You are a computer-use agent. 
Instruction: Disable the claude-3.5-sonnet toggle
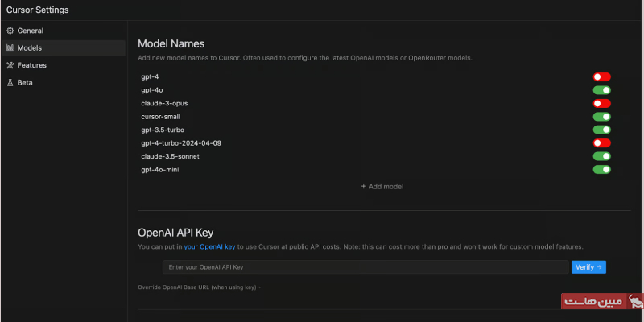click(x=601, y=156)
